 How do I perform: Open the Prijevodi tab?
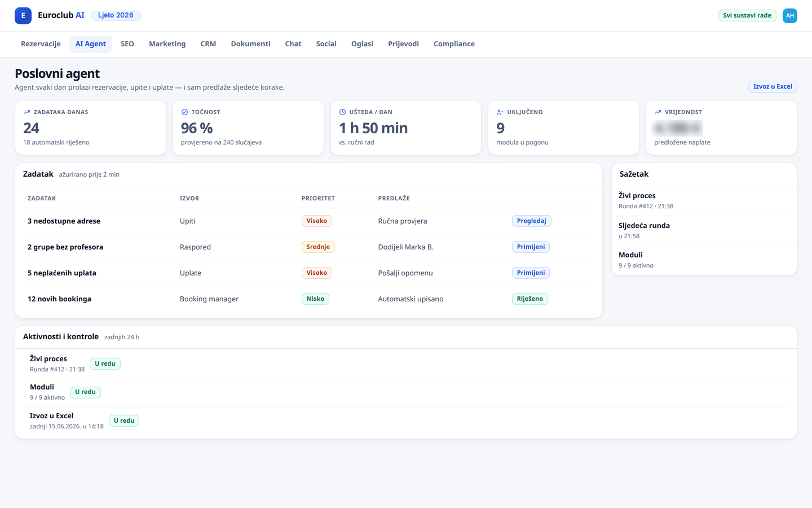pos(403,44)
